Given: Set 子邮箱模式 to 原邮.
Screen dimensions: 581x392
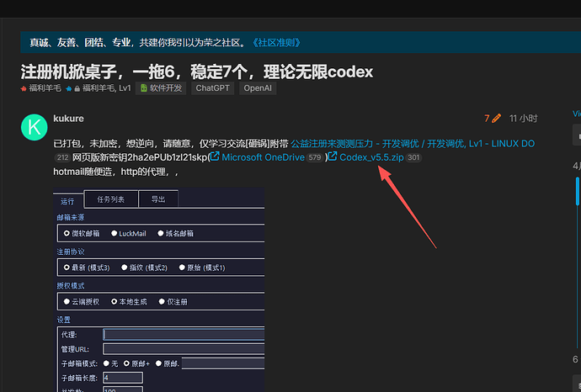Looking at the screenshot, I should 168,363.
